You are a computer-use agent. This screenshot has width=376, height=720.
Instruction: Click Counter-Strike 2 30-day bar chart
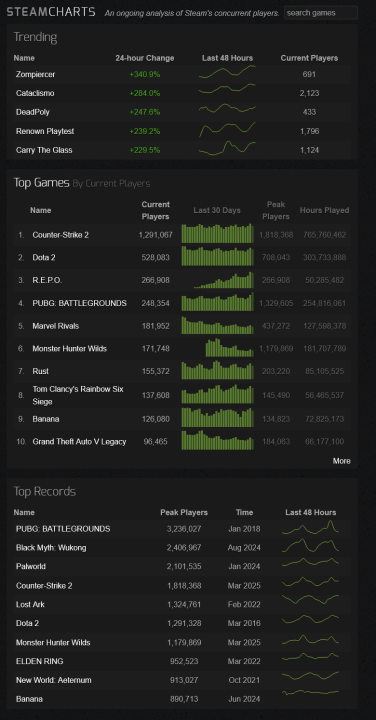218,233
